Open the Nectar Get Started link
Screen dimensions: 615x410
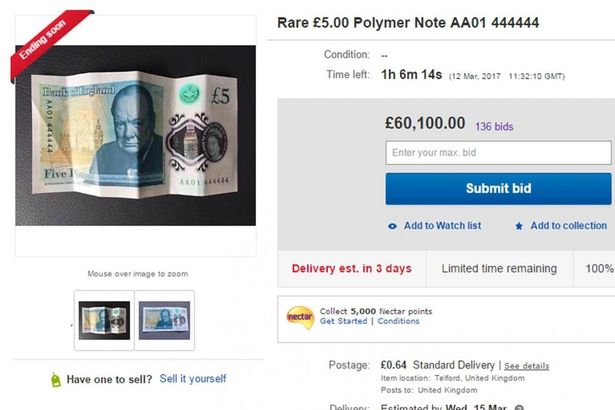click(343, 321)
